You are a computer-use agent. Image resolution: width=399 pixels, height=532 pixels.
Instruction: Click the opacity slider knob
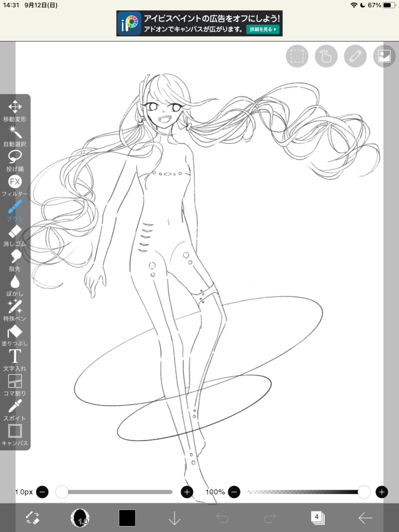pyautogui.click(x=364, y=492)
